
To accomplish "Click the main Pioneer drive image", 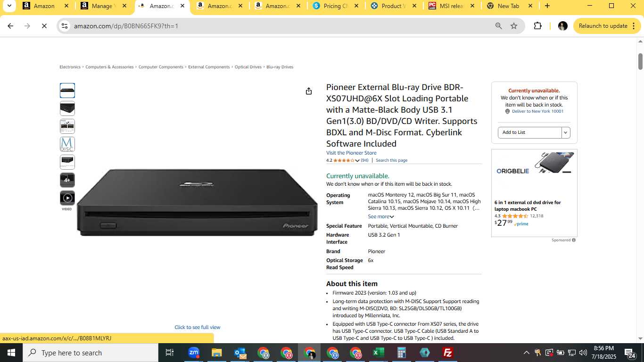I will pyautogui.click(x=197, y=202).
